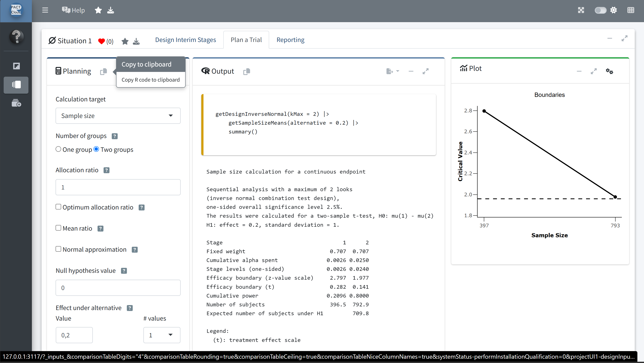Toggle the hamburger sidebar menu
The image size is (644, 363).
(x=45, y=10)
